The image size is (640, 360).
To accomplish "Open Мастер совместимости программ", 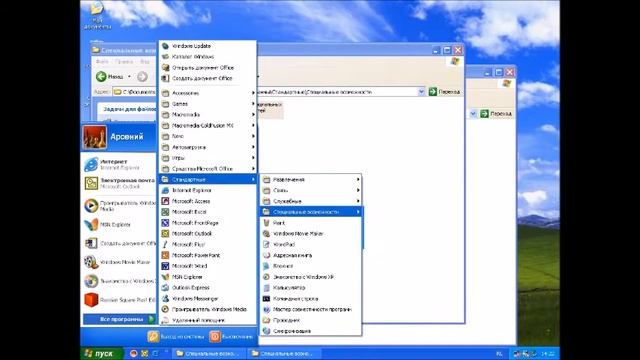I will 311,309.
